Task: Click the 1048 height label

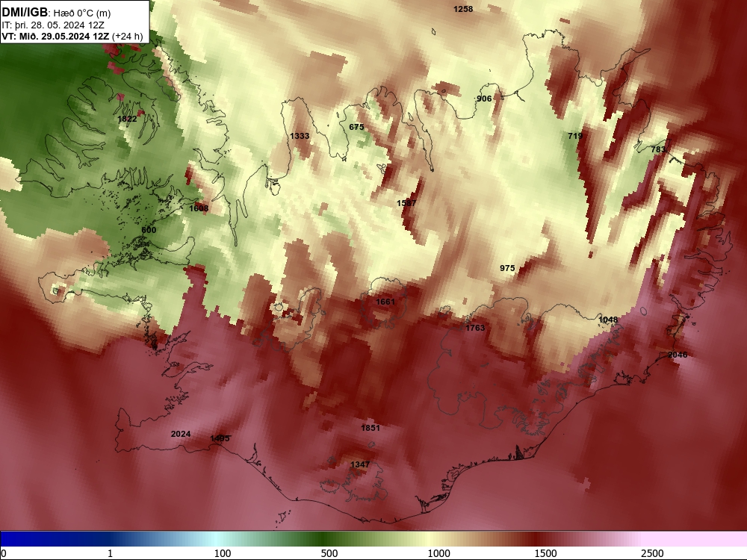Action: tap(608, 320)
